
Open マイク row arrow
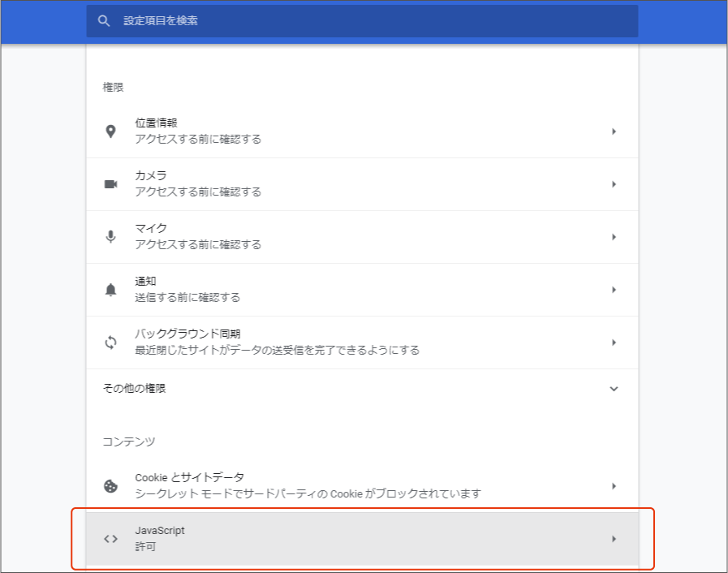[x=614, y=237]
